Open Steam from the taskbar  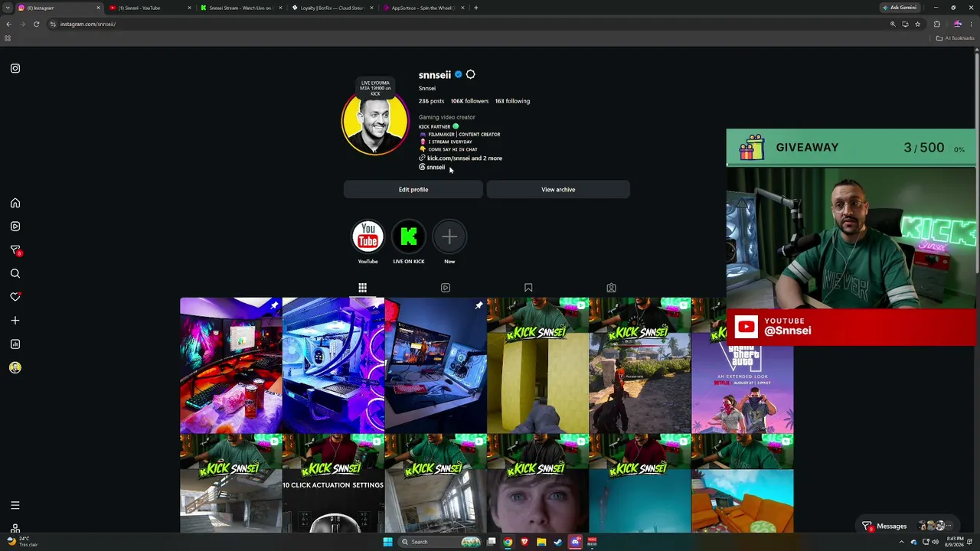(x=558, y=542)
